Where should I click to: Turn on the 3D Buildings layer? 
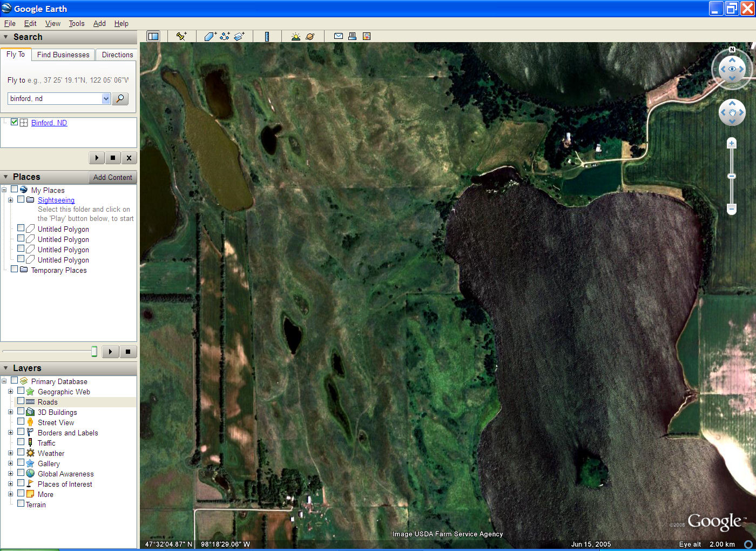coord(21,412)
